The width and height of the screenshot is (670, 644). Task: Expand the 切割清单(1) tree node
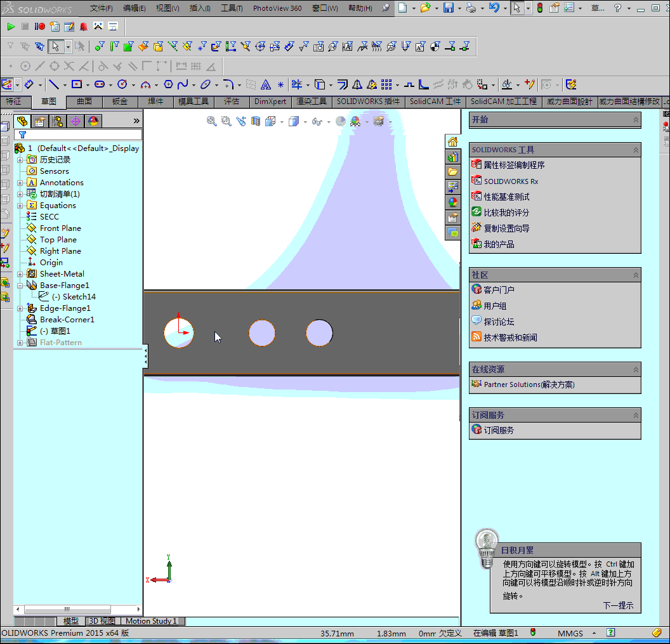(x=20, y=194)
